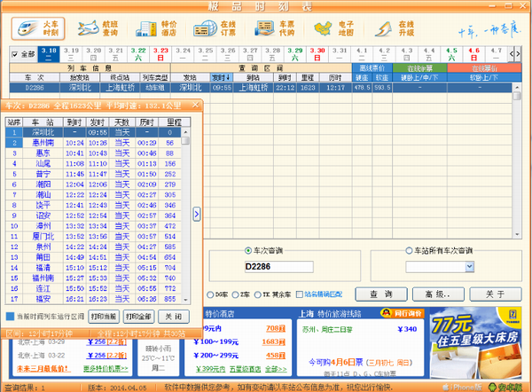Image resolution: width=532 pixels, height=392 pixels.
Task: Launch the 在线升级 online upgrade
Action: 395,28
